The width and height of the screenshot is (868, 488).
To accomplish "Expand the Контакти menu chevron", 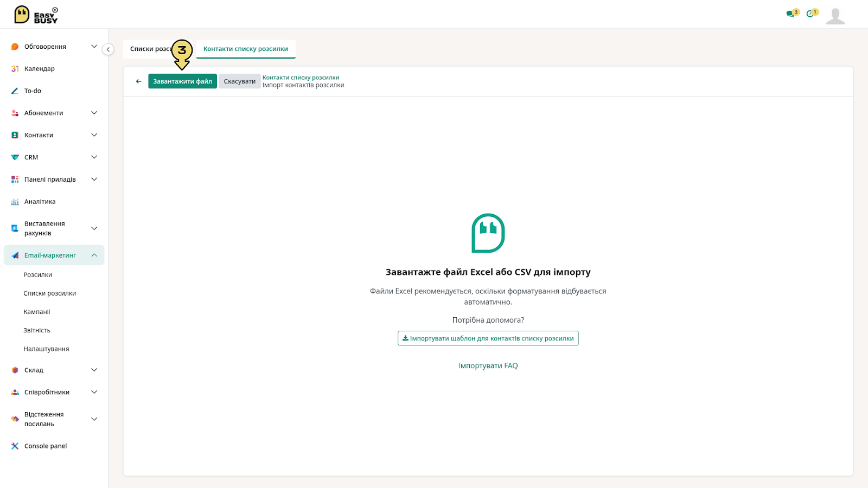I will point(94,135).
